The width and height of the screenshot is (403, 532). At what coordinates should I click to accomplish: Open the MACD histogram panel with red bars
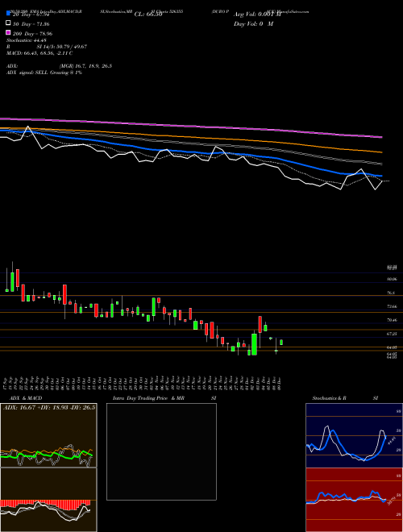pos(48,500)
